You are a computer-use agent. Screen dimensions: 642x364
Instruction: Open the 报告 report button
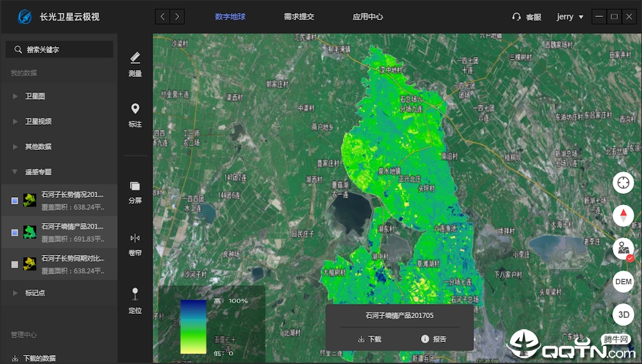(433, 339)
